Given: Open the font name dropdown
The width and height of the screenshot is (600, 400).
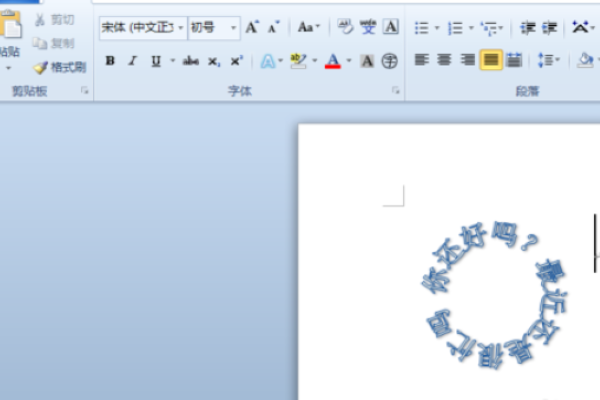Looking at the screenshot, I should pos(180,28).
